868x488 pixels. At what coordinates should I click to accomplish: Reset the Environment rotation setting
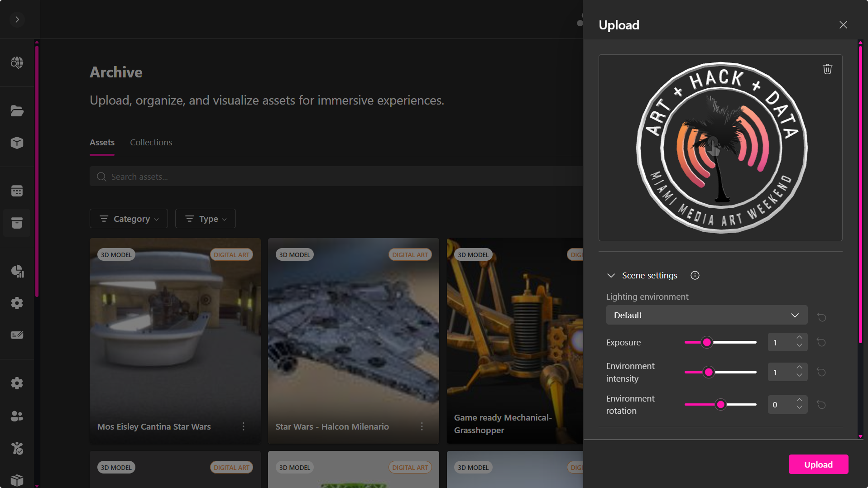click(821, 405)
